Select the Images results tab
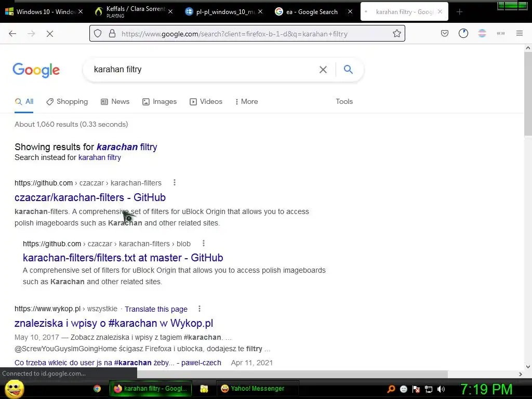532x399 pixels. pyautogui.click(x=159, y=101)
